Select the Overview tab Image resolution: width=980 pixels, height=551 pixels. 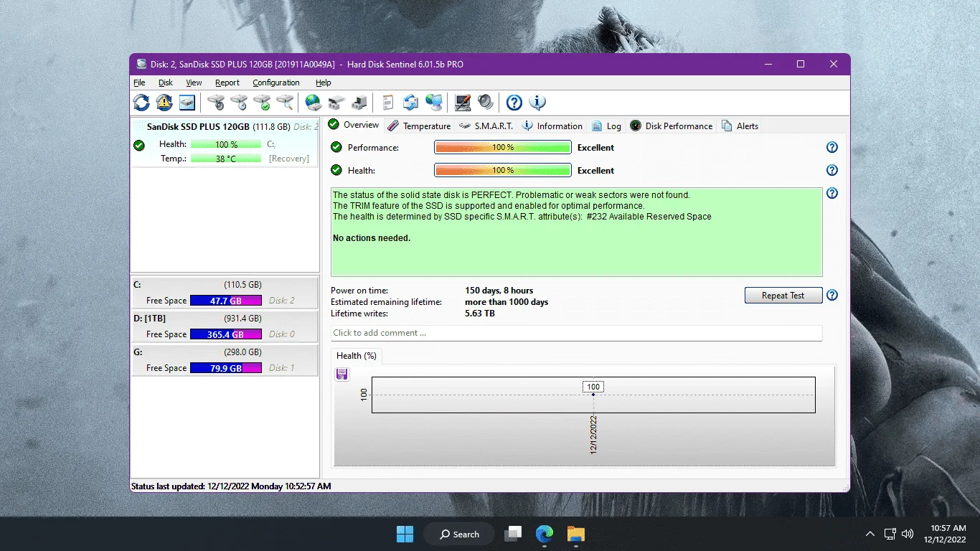354,125
